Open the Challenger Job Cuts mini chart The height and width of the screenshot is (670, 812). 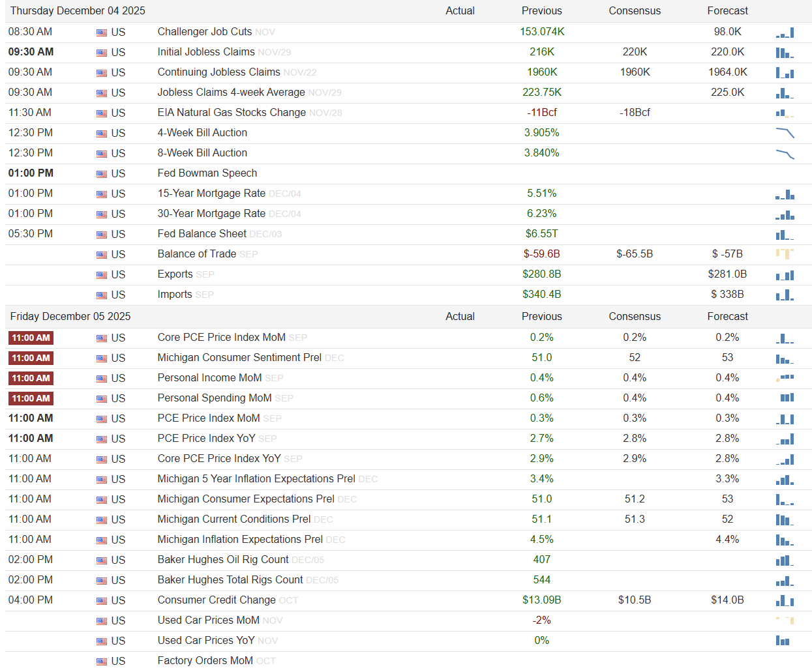click(785, 33)
